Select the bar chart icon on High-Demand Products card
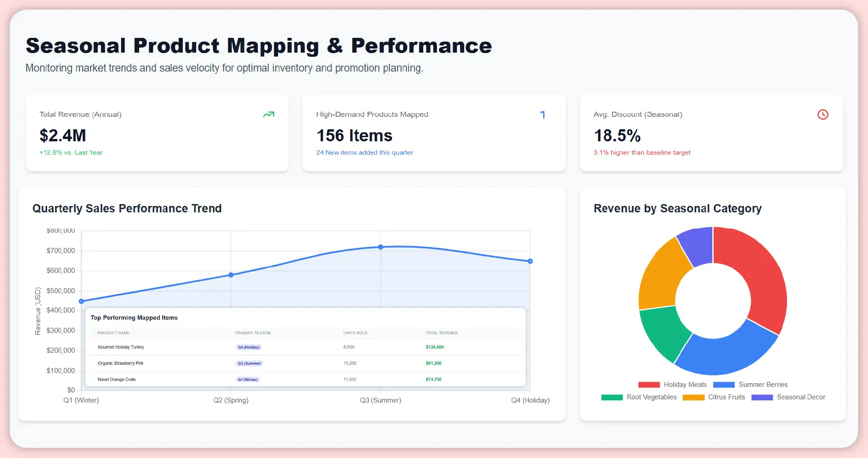Screen dimensions: 868x458 543,114
